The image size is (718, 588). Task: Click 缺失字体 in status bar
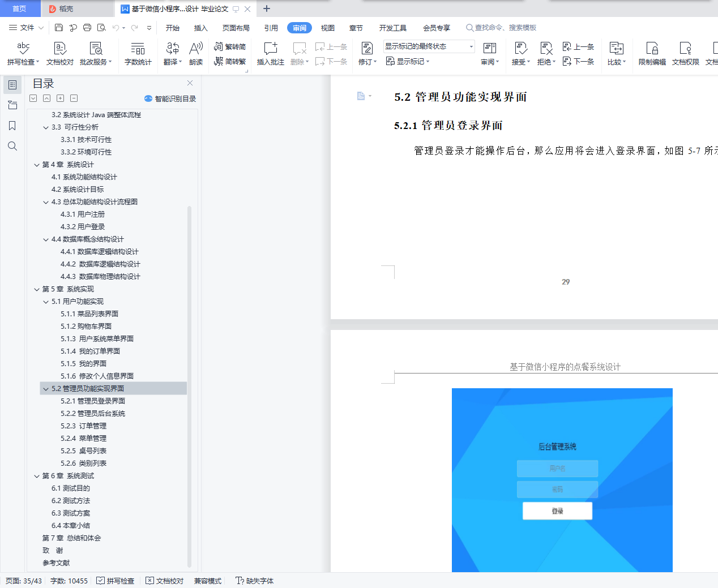[255, 581]
